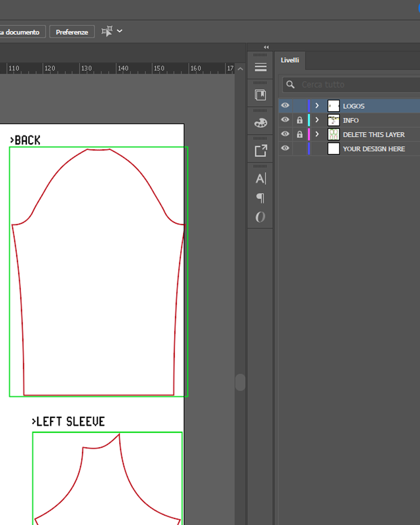Collapse panels with the double-arrow icon
420x525 pixels.
click(x=266, y=47)
